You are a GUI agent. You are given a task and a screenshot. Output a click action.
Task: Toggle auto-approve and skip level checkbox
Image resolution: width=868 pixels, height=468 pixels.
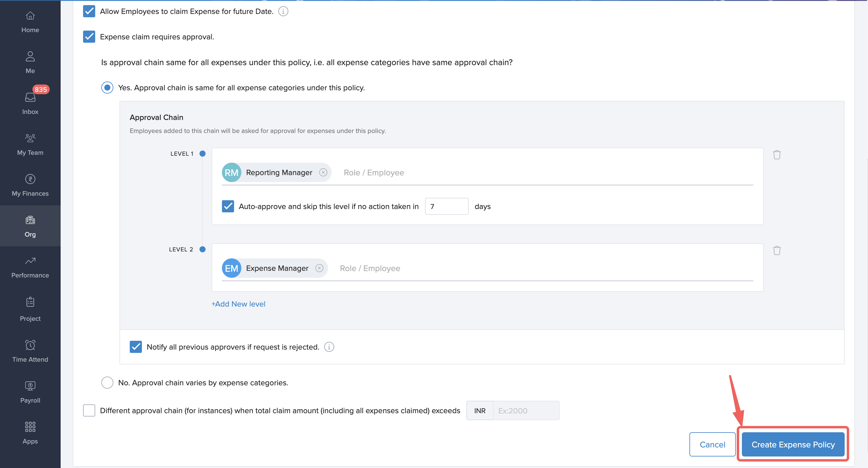(x=228, y=206)
